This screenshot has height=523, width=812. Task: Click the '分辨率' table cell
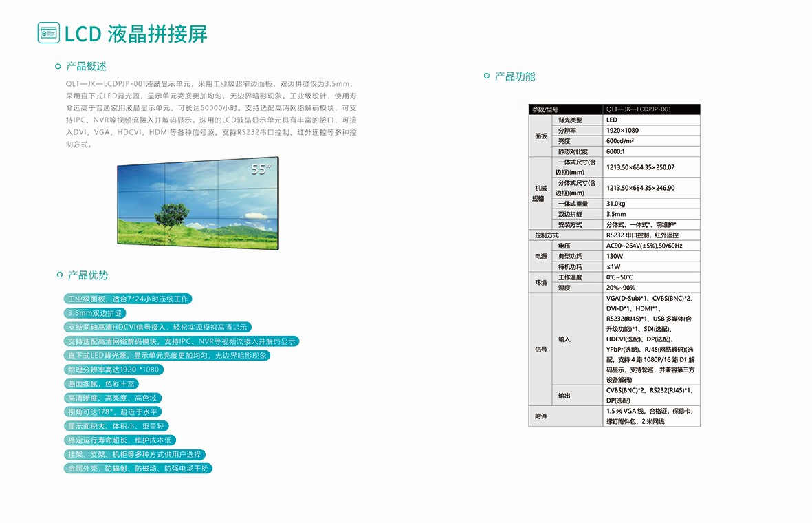pos(578,131)
